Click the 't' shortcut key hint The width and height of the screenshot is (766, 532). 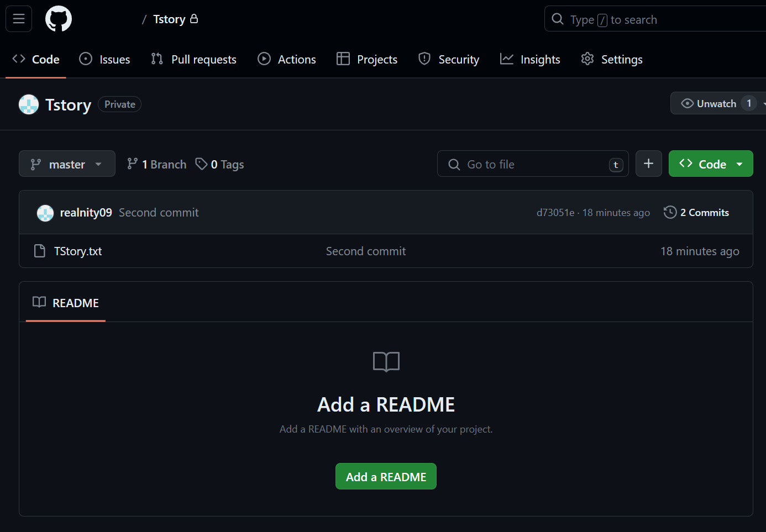pos(616,165)
